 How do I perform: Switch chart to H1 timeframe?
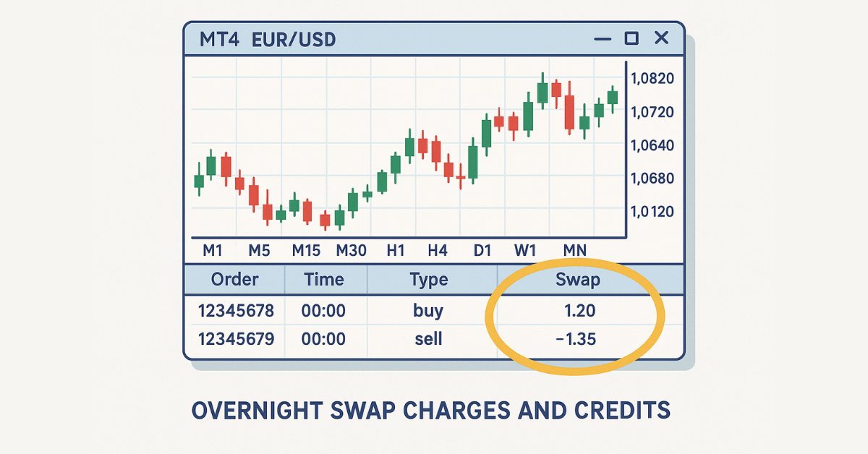[x=395, y=251]
